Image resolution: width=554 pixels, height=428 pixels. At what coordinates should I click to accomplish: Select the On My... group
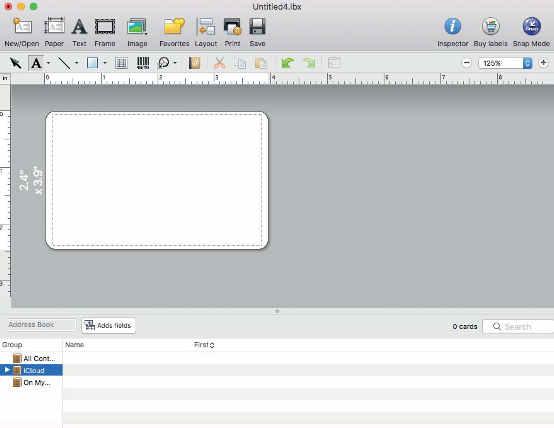point(31,382)
